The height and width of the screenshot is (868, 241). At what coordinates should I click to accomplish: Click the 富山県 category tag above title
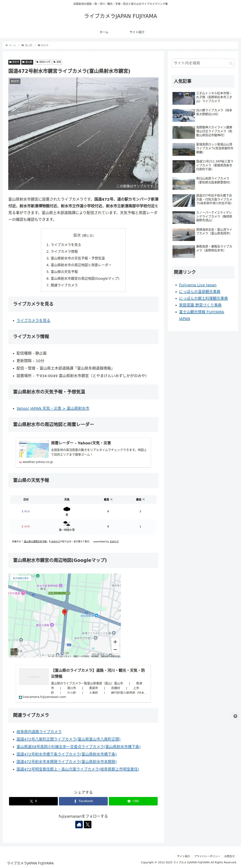tap(27, 62)
